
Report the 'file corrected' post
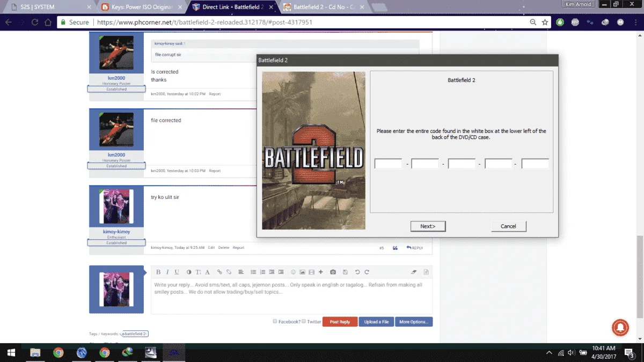click(215, 171)
